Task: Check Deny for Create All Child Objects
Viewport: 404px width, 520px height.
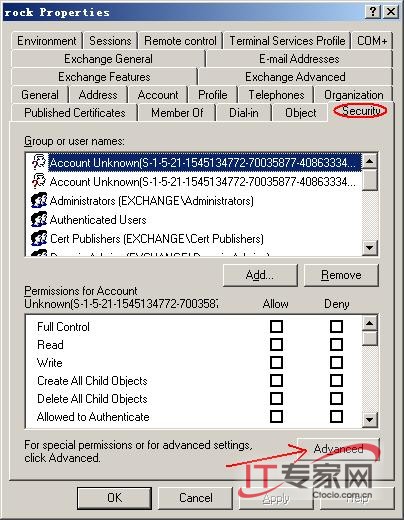Action: click(x=336, y=380)
